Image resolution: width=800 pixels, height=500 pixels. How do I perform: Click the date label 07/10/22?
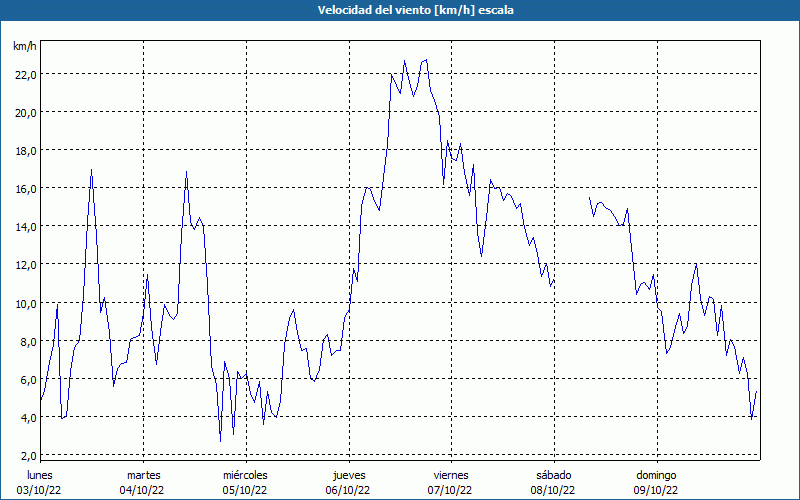pyautogui.click(x=451, y=490)
